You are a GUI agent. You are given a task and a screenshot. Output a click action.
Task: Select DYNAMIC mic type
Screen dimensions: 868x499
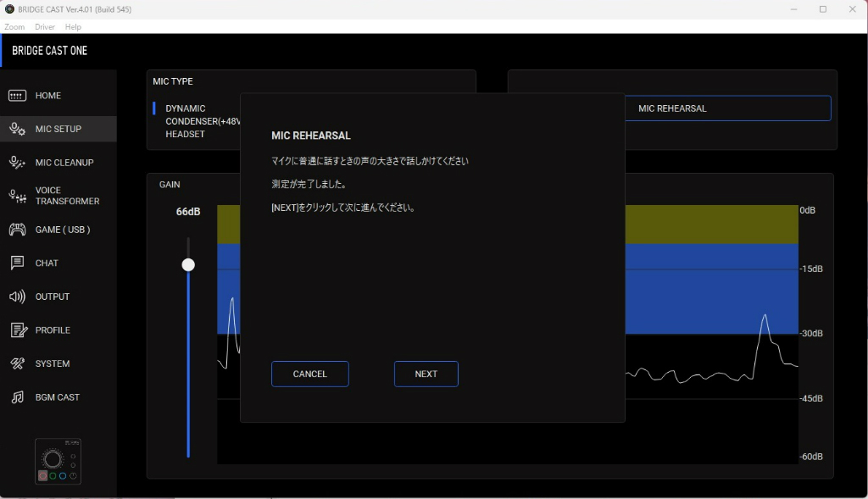185,108
